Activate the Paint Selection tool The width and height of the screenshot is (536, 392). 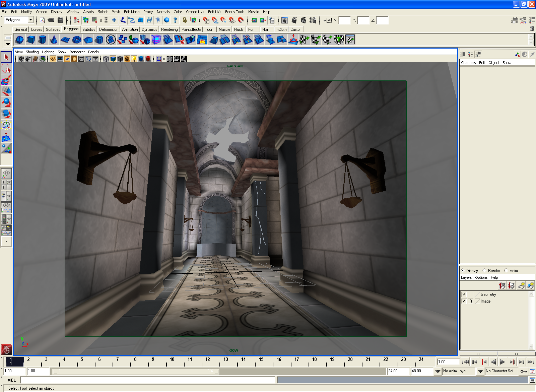coord(6,80)
